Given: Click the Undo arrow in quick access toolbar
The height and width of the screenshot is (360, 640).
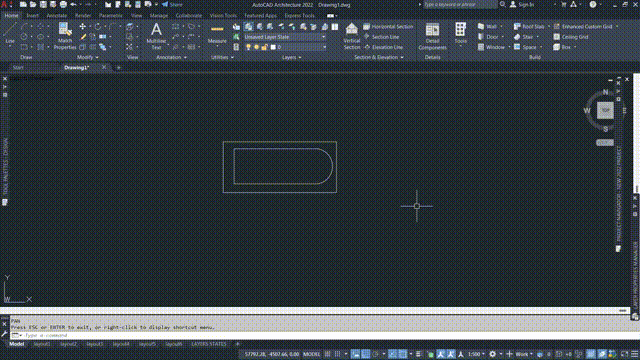Looking at the screenshot, I should tap(73, 4).
